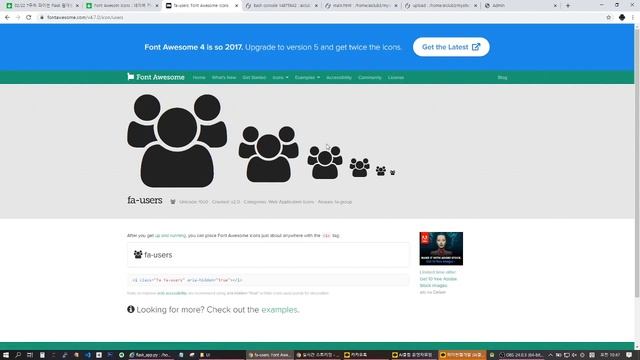Reload the page with the refresh icon
This screenshot has height=360, width=640.
[29, 18]
